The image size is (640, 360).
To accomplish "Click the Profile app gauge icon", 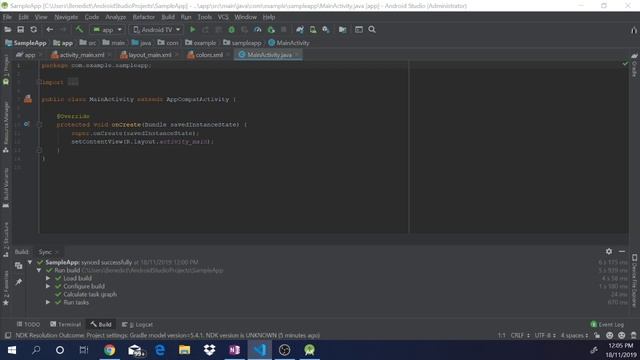I will click(x=258, y=29).
